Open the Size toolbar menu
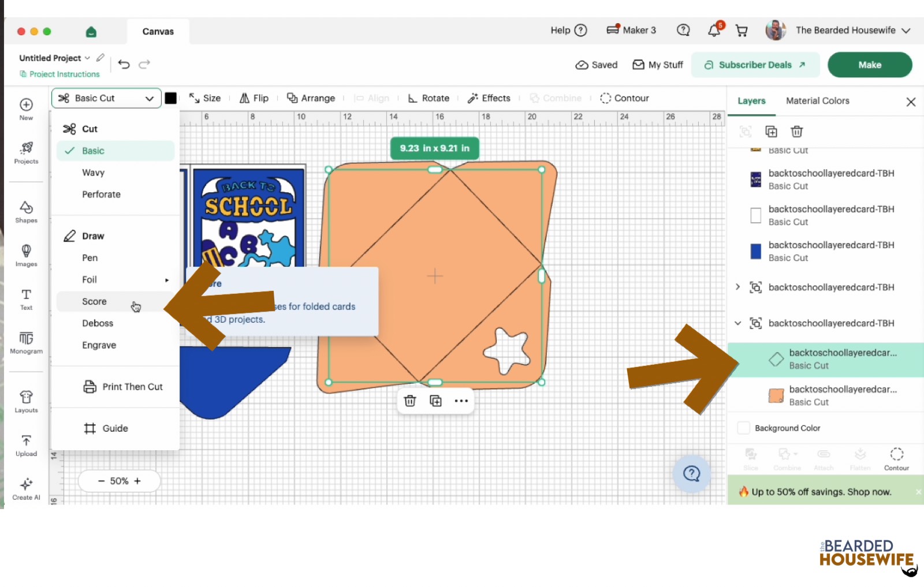Image resolution: width=924 pixels, height=587 pixels. pos(205,98)
